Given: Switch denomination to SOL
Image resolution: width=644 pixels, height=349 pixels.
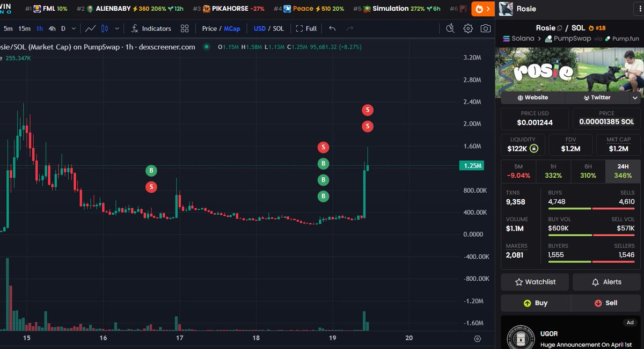Looking at the screenshot, I should [x=279, y=28].
